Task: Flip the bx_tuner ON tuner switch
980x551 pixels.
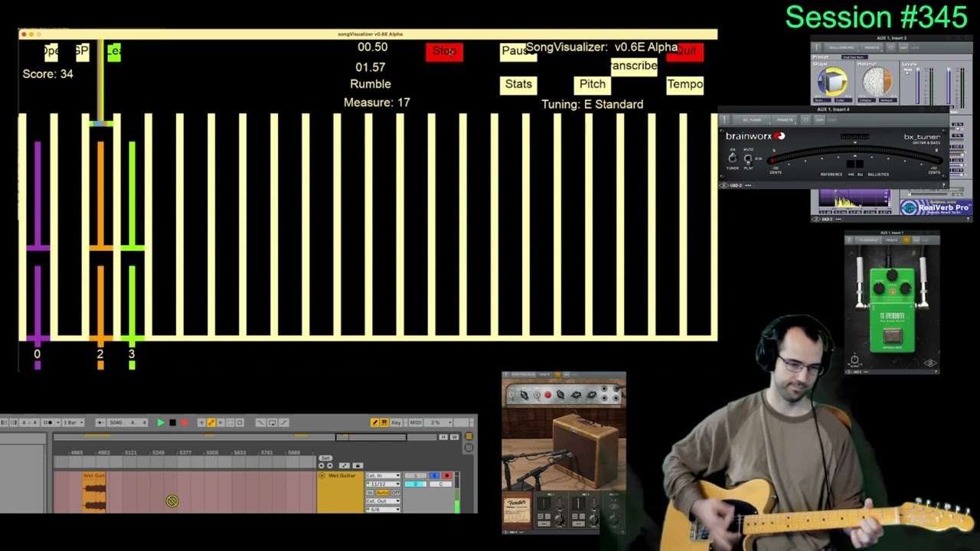Action: pos(733,158)
